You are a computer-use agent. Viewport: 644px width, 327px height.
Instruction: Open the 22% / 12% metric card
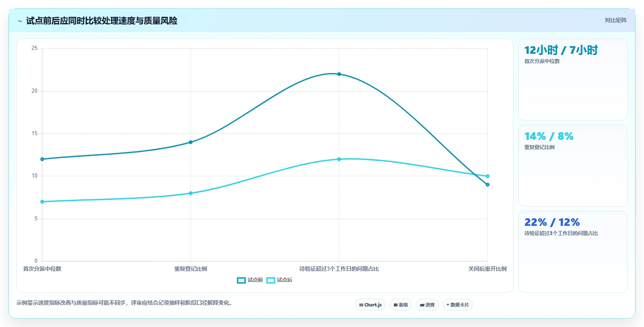point(573,251)
